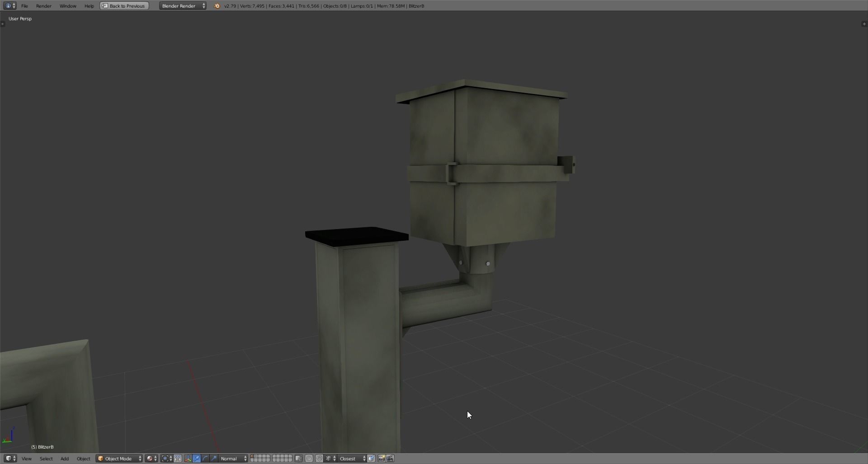This screenshot has width=868, height=464.
Task: Open the Object menu in 3D header
Action: [83, 459]
